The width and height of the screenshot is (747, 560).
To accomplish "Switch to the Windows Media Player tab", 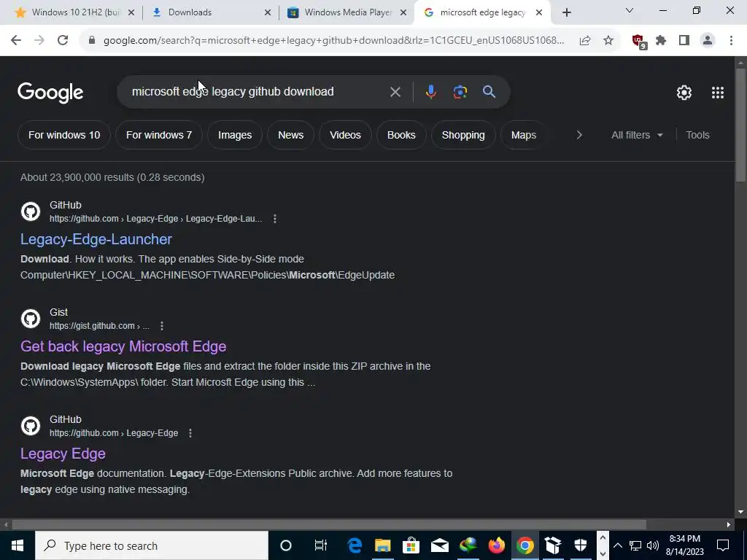I will point(347,12).
